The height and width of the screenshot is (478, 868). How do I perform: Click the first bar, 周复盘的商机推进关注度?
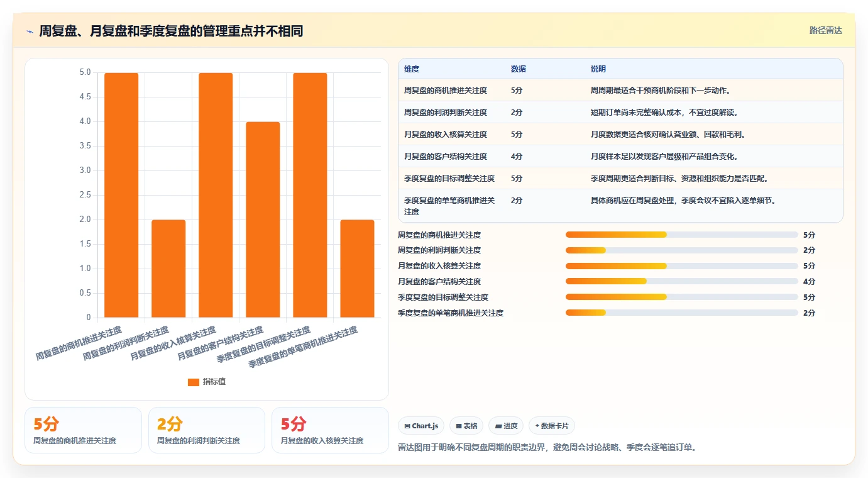[121, 195]
